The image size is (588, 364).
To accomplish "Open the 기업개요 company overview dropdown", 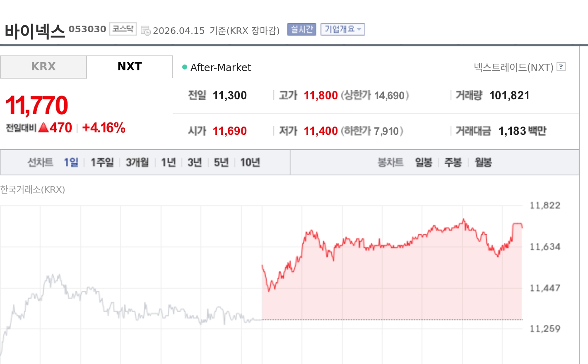I will (x=340, y=29).
